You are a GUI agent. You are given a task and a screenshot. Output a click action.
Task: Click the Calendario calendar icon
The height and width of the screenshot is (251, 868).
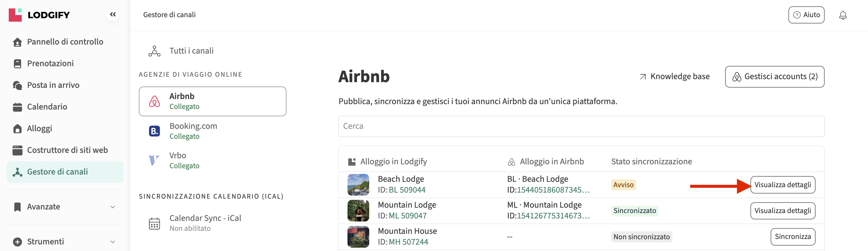click(x=17, y=107)
